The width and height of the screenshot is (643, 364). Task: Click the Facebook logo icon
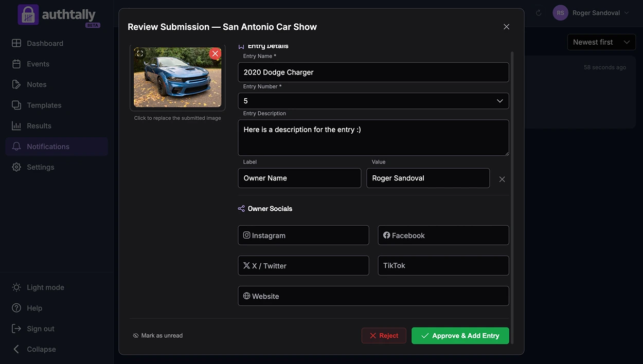point(387,235)
